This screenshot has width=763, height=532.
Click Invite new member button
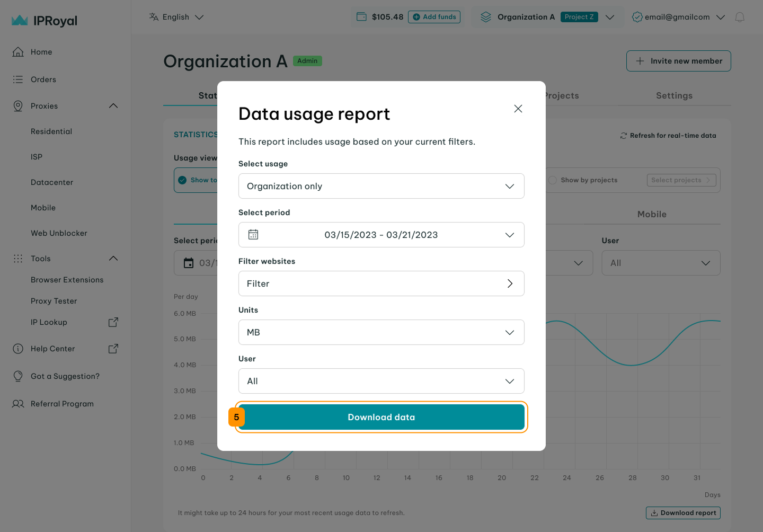click(x=678, y=61)
